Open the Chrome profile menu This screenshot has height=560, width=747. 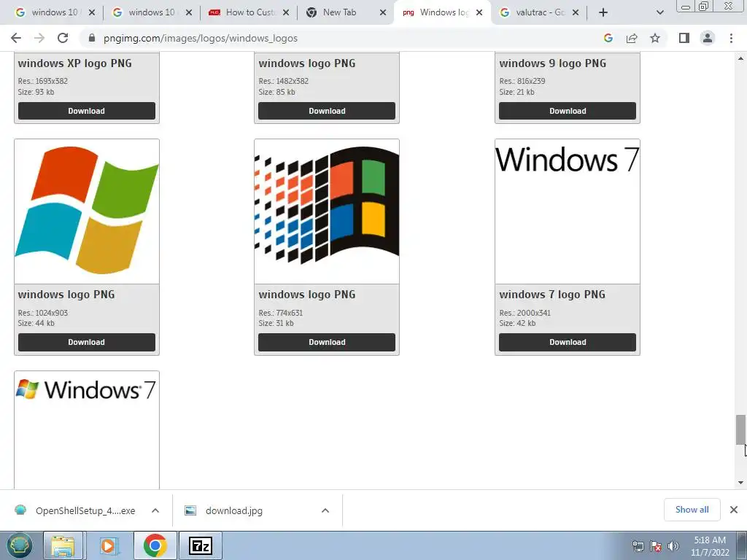coord(708,38)
